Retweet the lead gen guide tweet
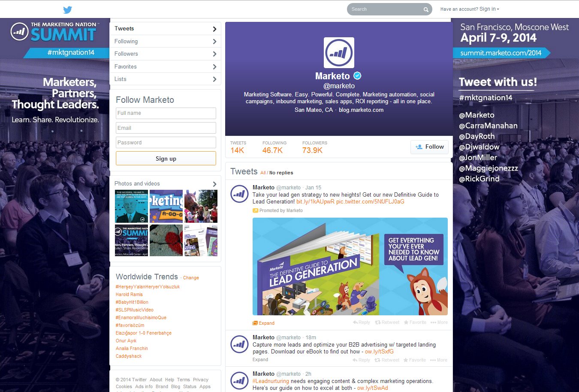The height and width of the screenshot is (392, 579). pos(387,323)
